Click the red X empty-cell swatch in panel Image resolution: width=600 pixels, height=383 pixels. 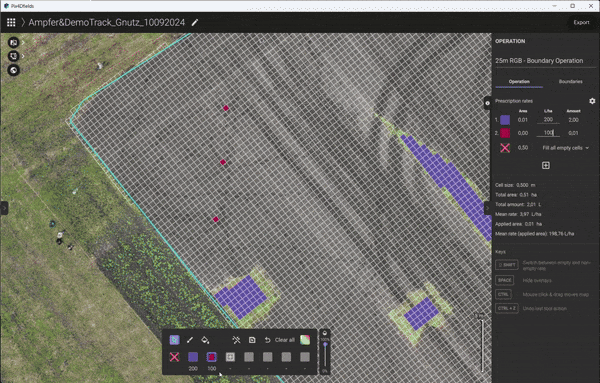505,148
